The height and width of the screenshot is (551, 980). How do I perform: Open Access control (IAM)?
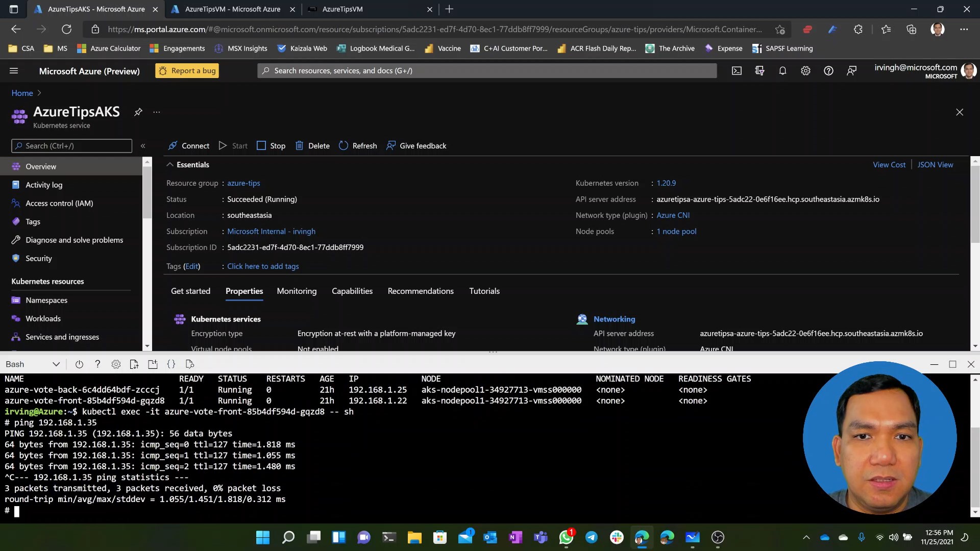71,204
